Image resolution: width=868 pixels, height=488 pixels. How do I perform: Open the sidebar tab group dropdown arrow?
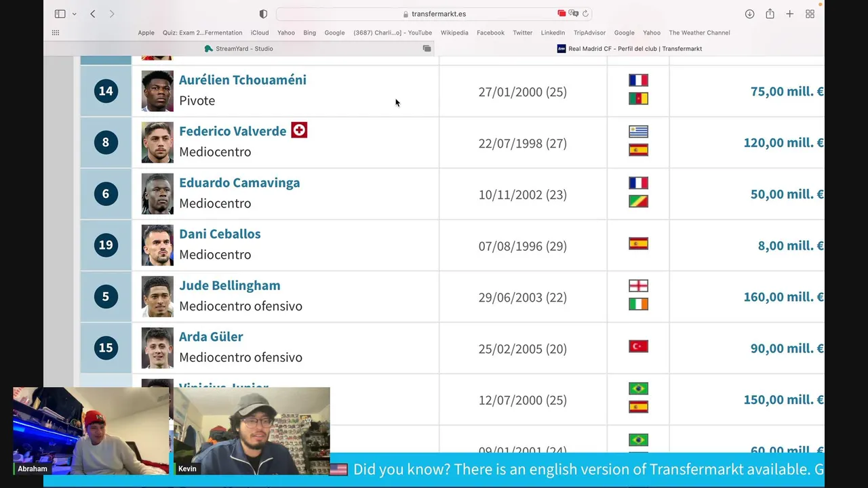point(74,14)
